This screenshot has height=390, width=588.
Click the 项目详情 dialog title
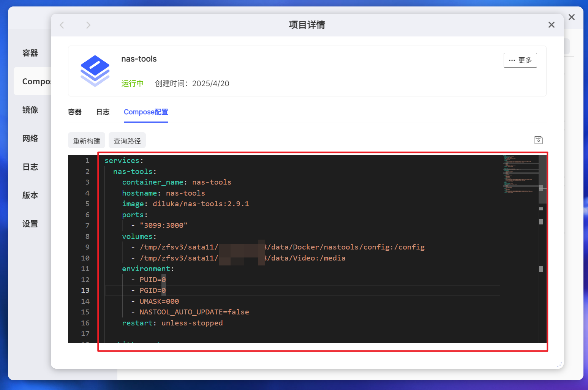(307, 25)
